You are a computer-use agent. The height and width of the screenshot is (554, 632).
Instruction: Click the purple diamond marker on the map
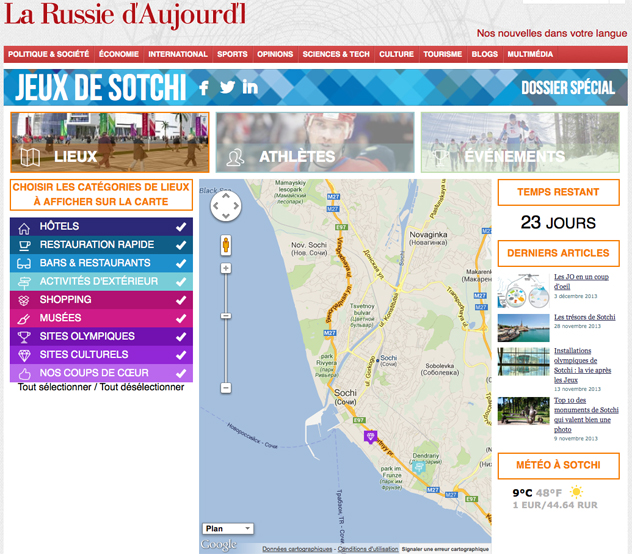pos(370,437)
